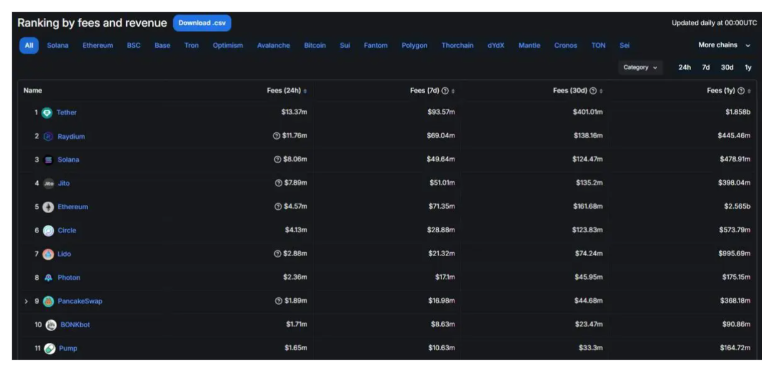The image size is (772, 373).
Task: Expand the More chains dropdown
Action: click(x=724, y=45)
